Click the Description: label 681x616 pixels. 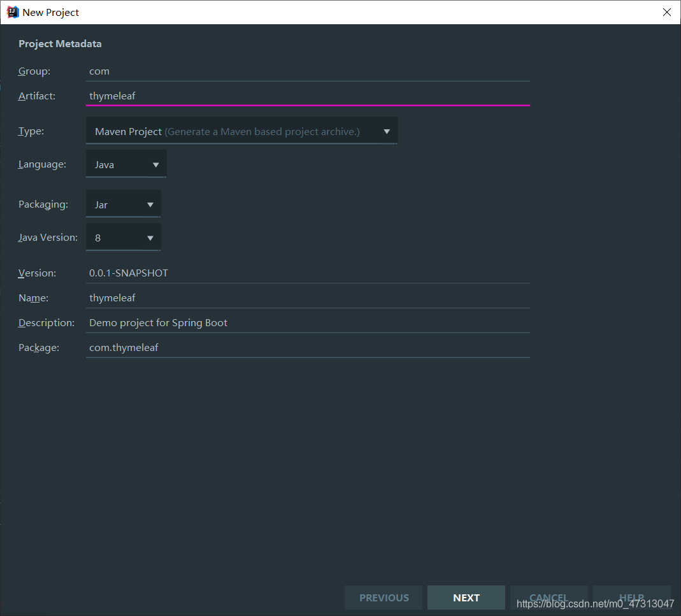point(47,323)
